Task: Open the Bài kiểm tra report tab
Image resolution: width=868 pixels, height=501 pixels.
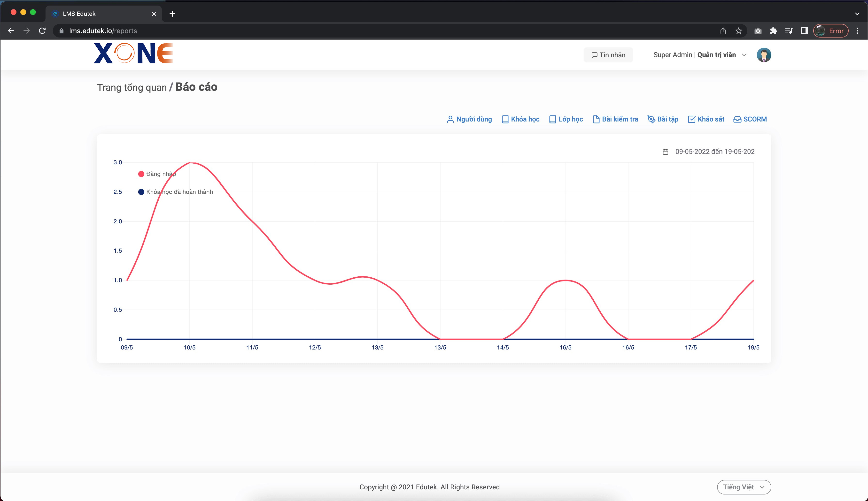Action: [615, 119]
